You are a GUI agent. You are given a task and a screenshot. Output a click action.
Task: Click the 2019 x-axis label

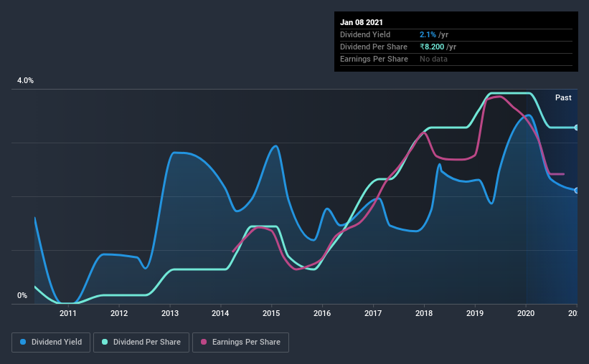(475, 313)
